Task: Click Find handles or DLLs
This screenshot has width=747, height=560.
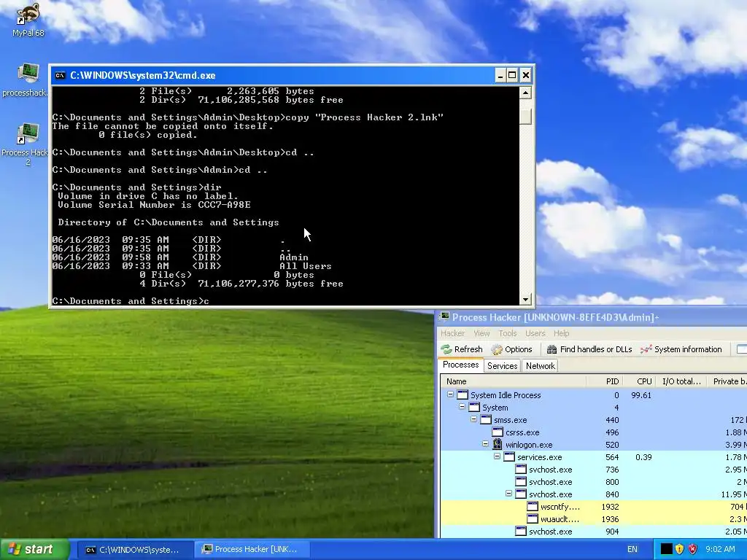Action: tap(589, 349)
